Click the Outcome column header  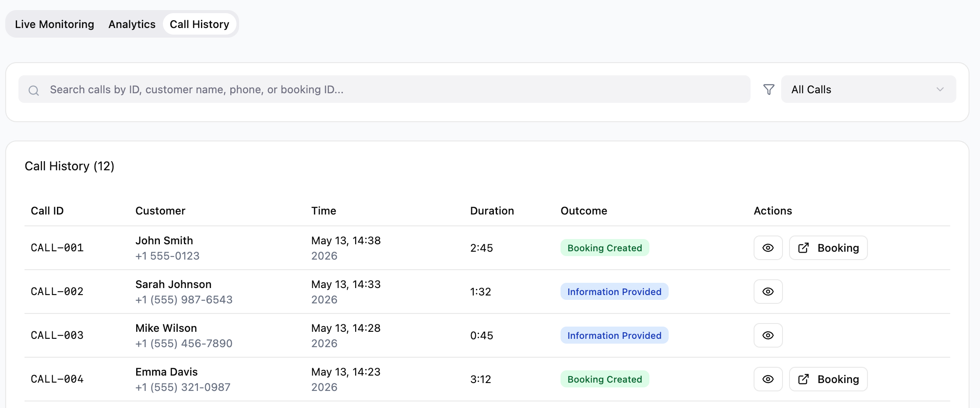click(584, 211)
